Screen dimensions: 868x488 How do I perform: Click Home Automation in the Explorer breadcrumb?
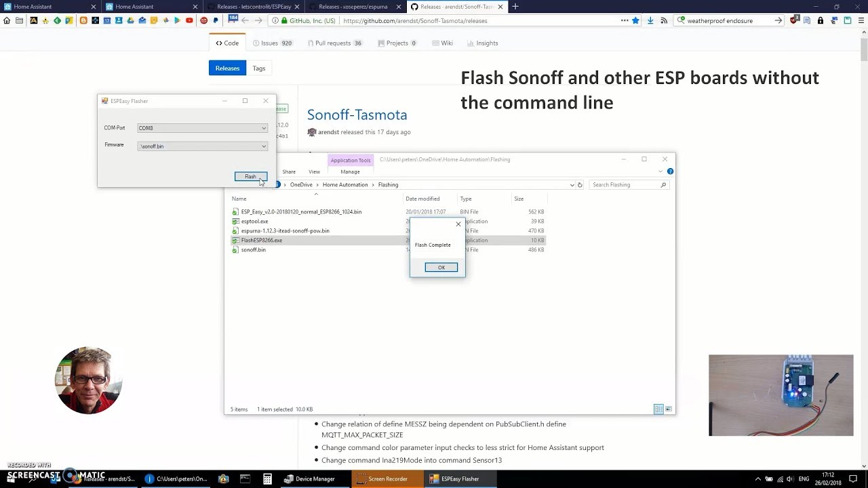(345, 184)
